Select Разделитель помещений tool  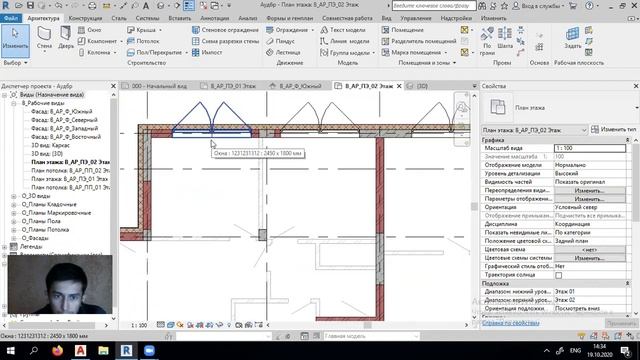419,41
